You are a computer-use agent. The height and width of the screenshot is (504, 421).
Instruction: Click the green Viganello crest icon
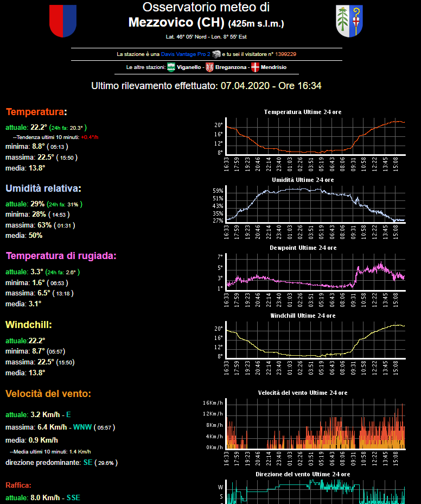pos(171,67)
